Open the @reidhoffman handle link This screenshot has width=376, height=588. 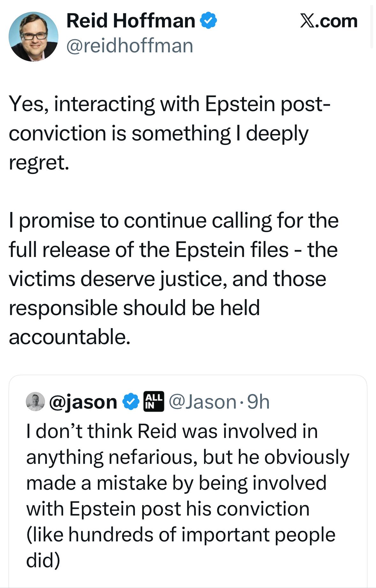pyautogui.click(x=129, y=46)
